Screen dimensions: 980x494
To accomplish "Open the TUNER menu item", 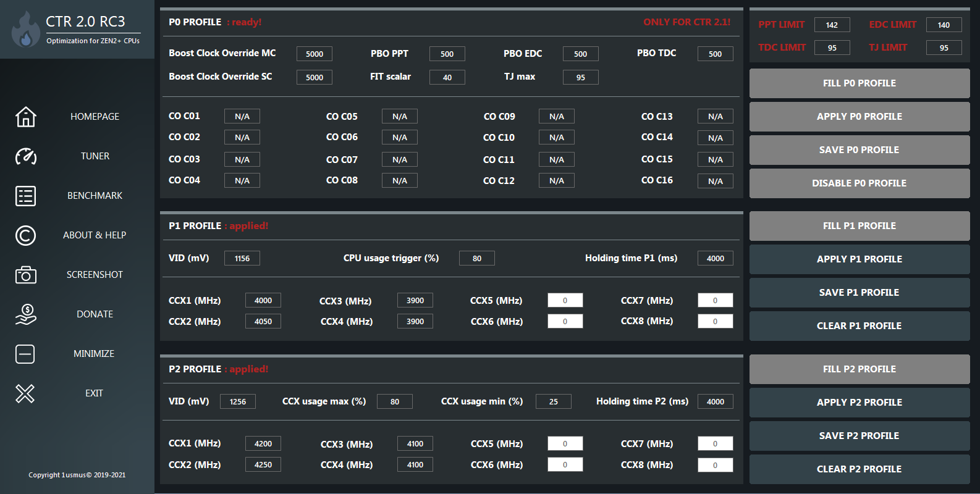I will (95, 156).
